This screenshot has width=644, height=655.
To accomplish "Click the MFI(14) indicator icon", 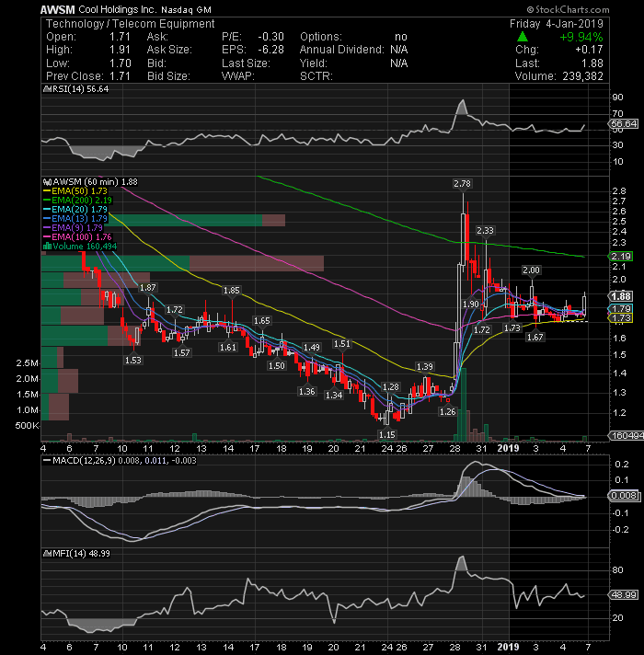I will point(47,554).
